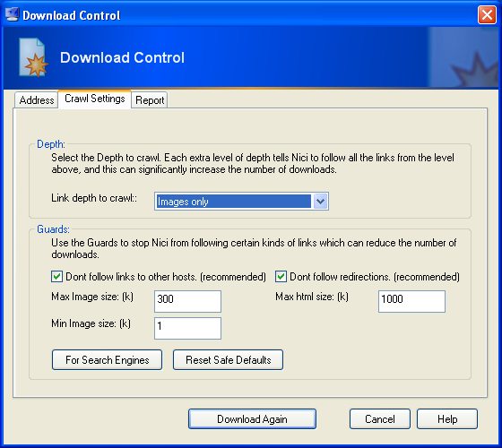Image resolution: width=502 pixels, height=448 pixels.
Task: Close the Download Control dialog
Action: pos(487,14)
